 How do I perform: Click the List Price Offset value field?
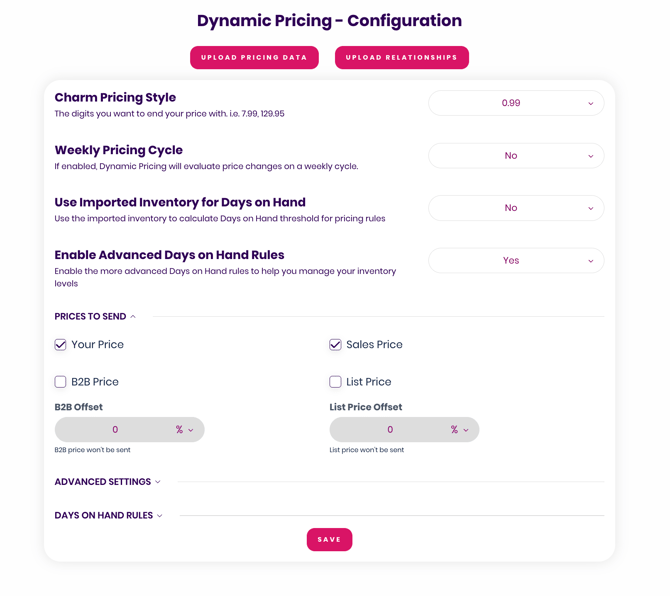click(x=389, y=430)
